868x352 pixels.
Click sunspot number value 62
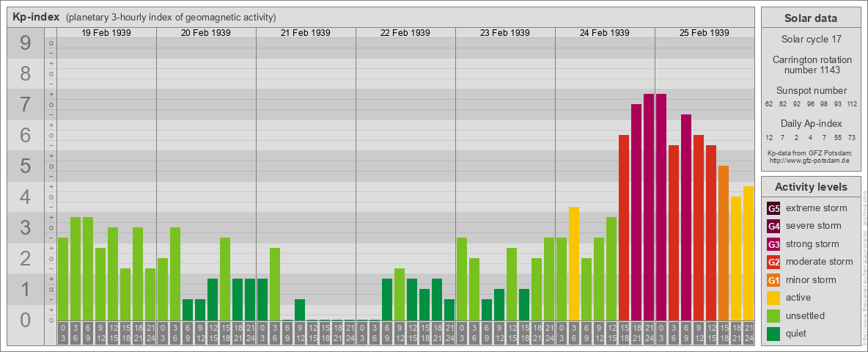coord(769,104)
